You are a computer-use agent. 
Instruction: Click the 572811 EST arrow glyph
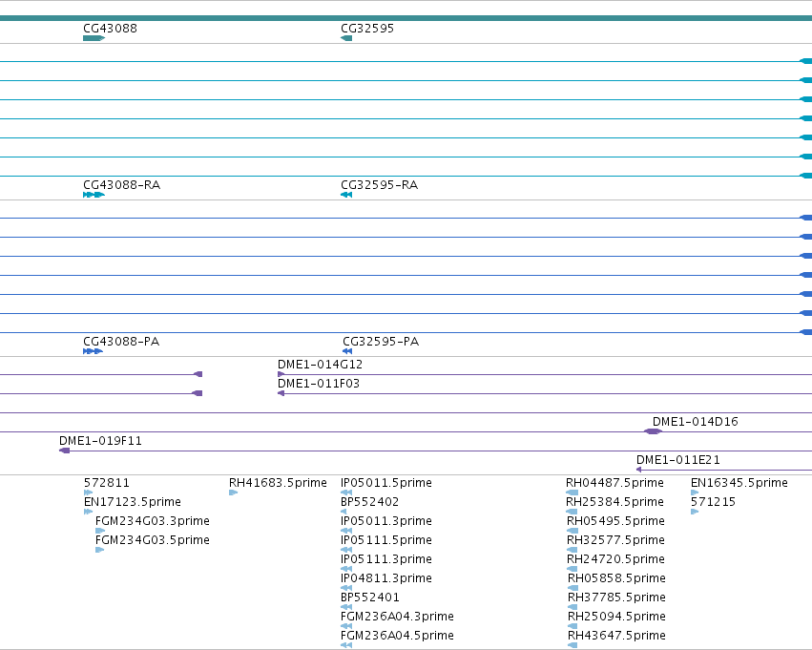coord(89,493)
